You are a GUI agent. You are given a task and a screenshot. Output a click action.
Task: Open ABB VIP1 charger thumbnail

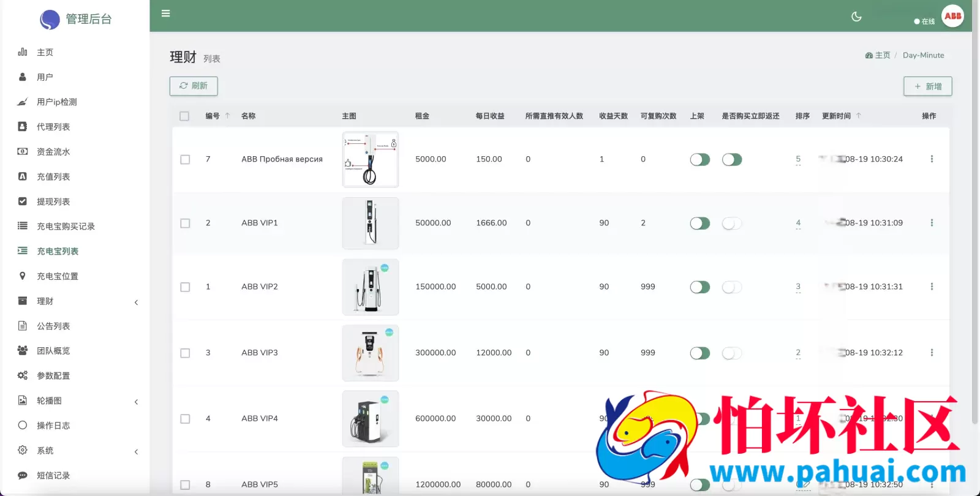pyautogui.click(x=371, y=223)
